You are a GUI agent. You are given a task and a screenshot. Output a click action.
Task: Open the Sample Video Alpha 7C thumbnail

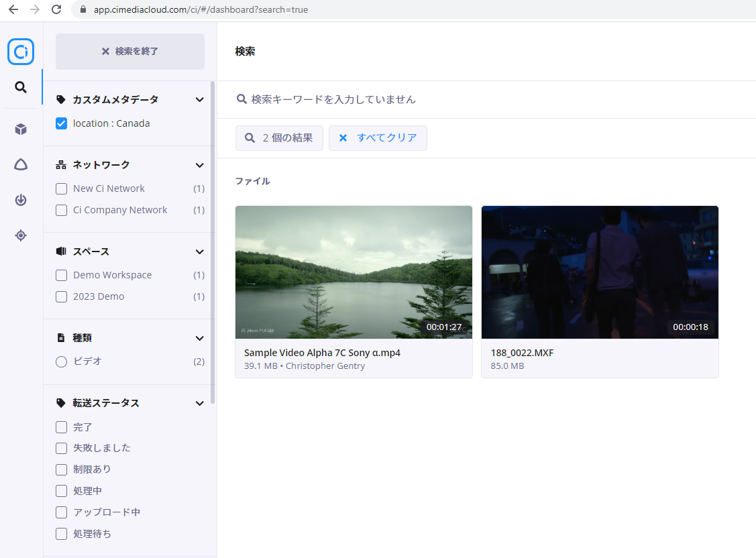point(354,272)
